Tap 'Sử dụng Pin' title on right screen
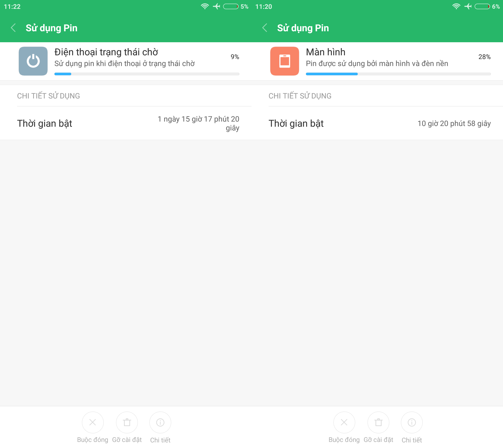The image size is (503, 448). pos(303,28)
